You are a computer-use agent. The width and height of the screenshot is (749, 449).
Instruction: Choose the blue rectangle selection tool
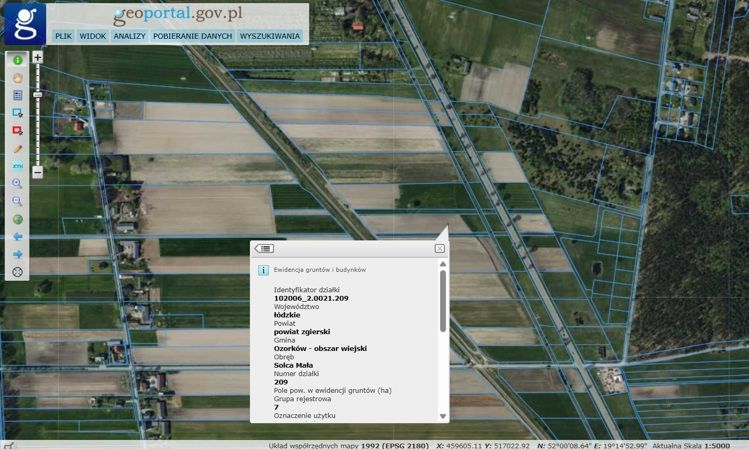pos(18,113)
